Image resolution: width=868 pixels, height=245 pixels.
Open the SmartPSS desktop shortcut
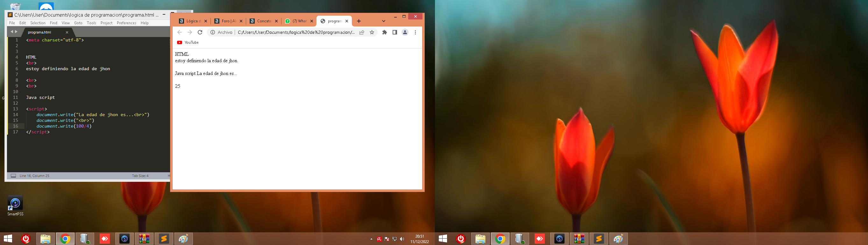[x=15, y=206]
